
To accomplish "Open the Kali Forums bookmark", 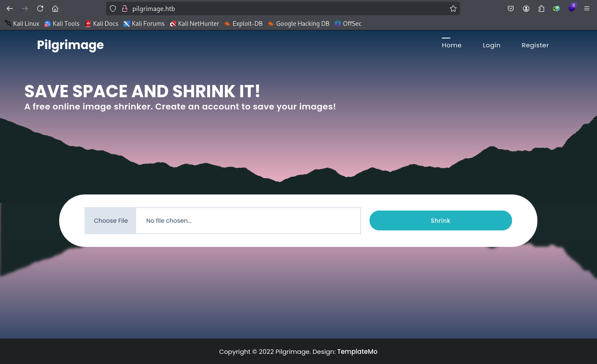I will tap(144, 24).
